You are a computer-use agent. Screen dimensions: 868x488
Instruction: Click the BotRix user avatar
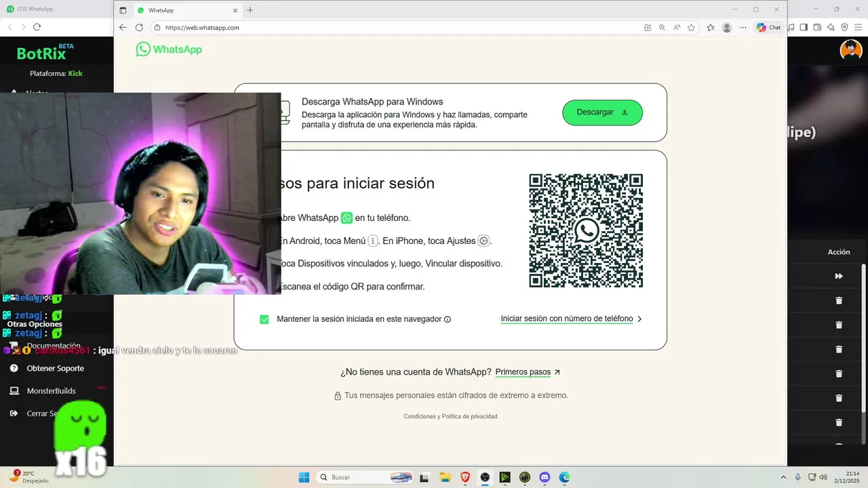(851, 51)
